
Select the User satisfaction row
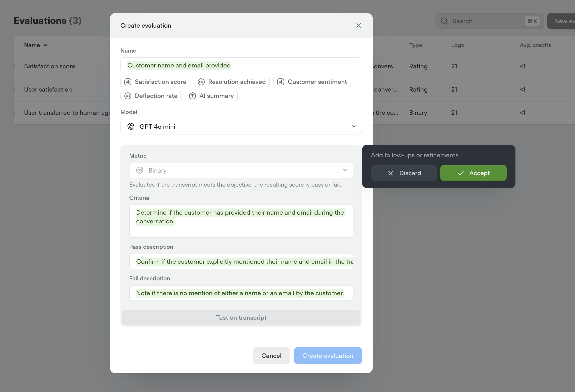pyautogui.click(x=48, y=89)
